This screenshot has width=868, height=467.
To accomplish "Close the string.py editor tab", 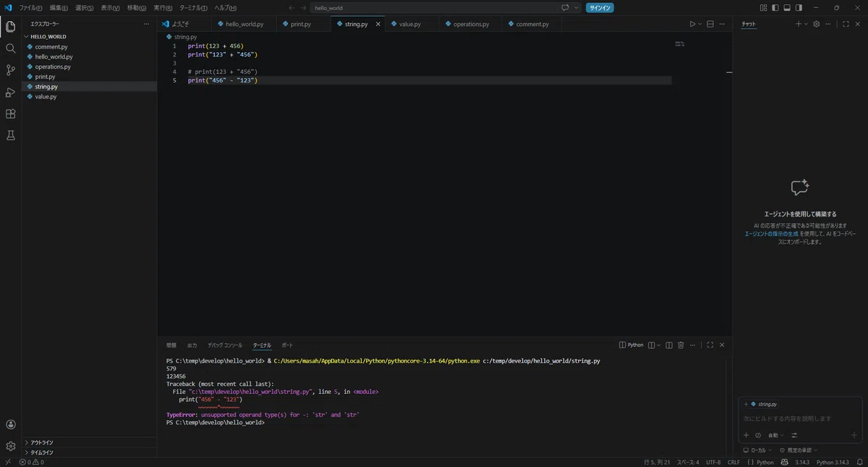I will [x=378, y=24].
